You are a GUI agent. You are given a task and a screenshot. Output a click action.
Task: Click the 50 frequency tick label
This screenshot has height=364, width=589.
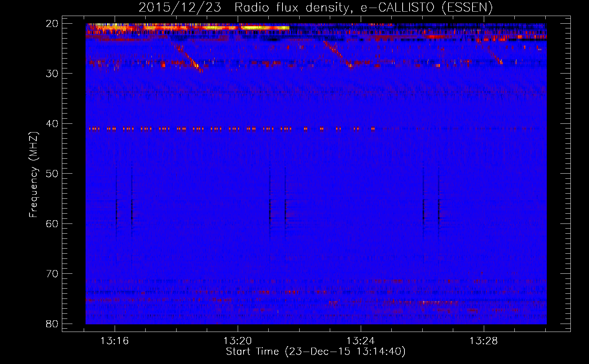click(x=52, y=174)
